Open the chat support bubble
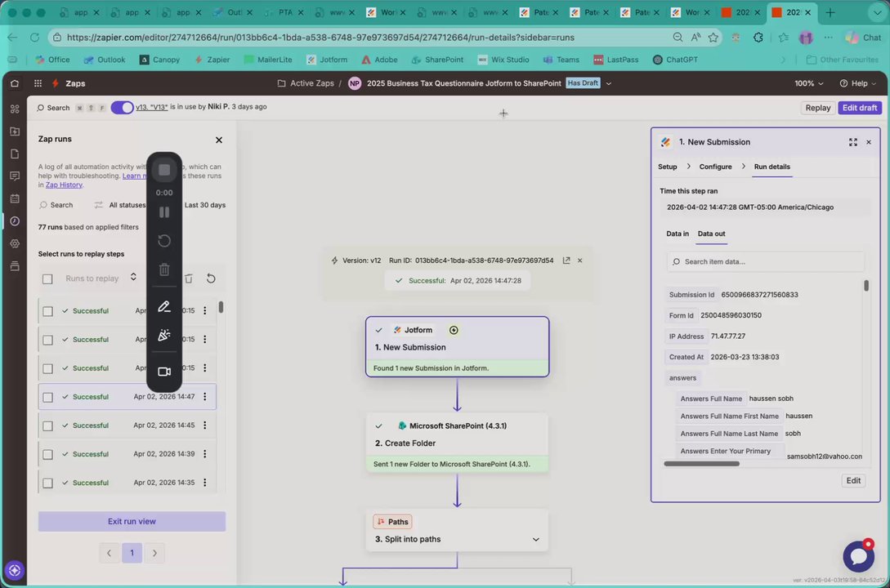Screen dimensions: 890x588 point(859,555)
